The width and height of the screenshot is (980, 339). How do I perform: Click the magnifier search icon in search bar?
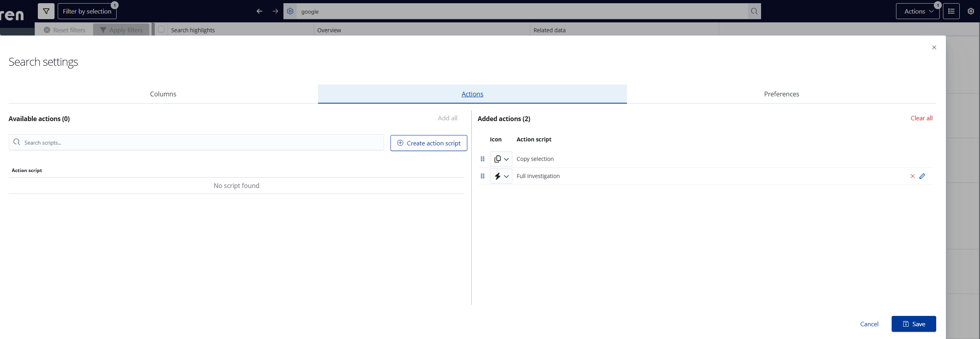754,11
